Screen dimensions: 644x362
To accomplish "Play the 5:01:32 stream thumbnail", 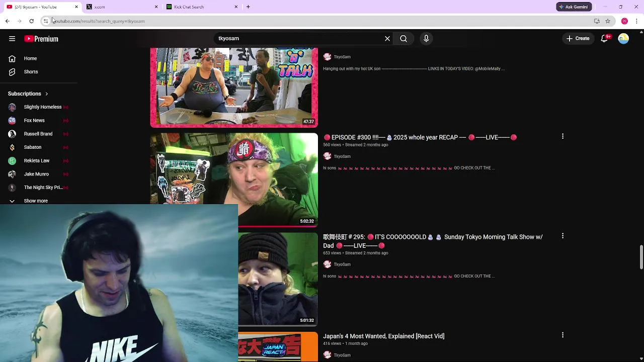I will click(x=278, y=279).
